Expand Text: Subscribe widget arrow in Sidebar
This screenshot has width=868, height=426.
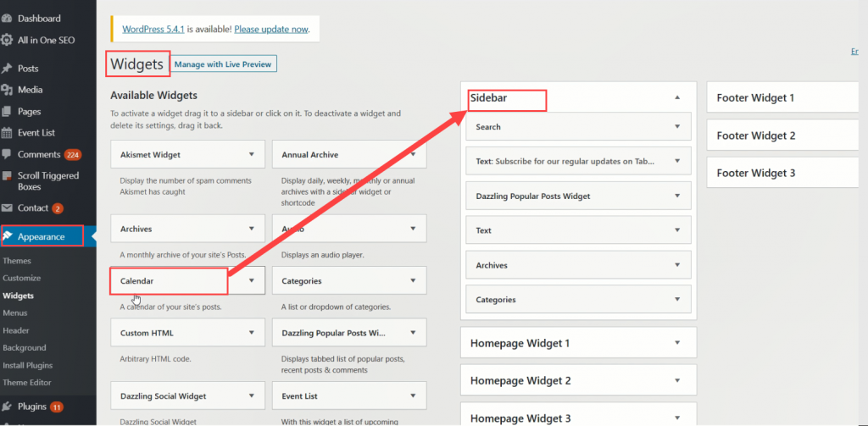click(x=677, y=161)
